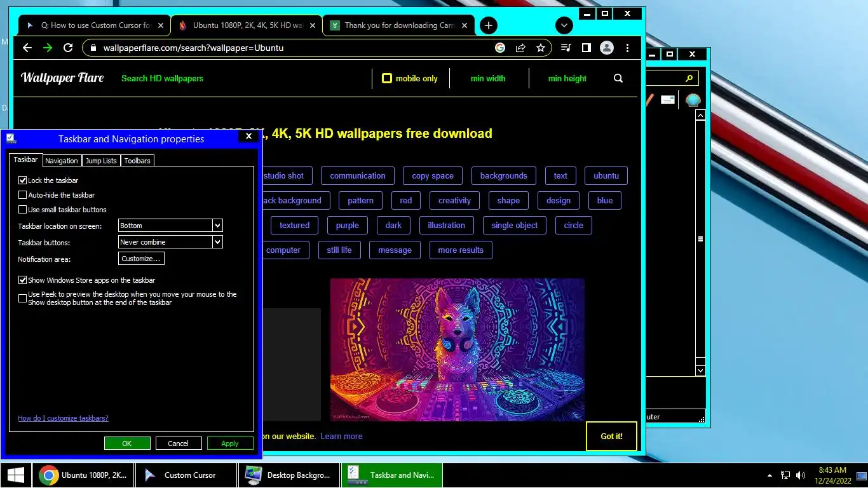Click scroll up arrow in background window
868x488 pixels.
click(x=700, y=115)
